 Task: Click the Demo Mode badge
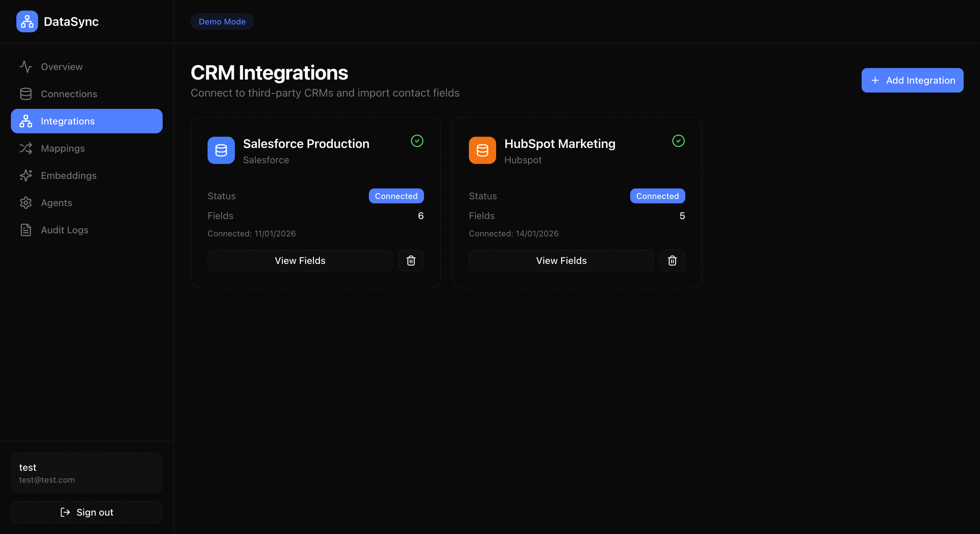pos(222,21)
